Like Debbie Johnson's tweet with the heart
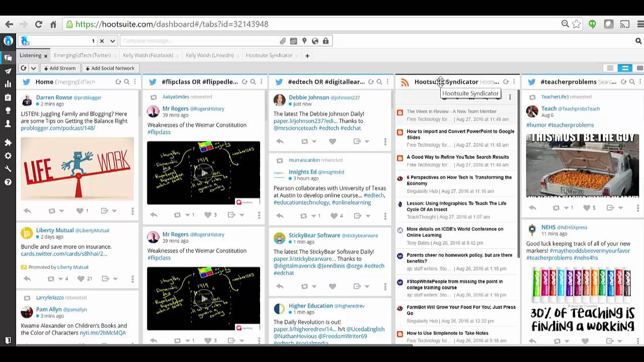Screen dimensions: 644x362 tap(332, 142)
